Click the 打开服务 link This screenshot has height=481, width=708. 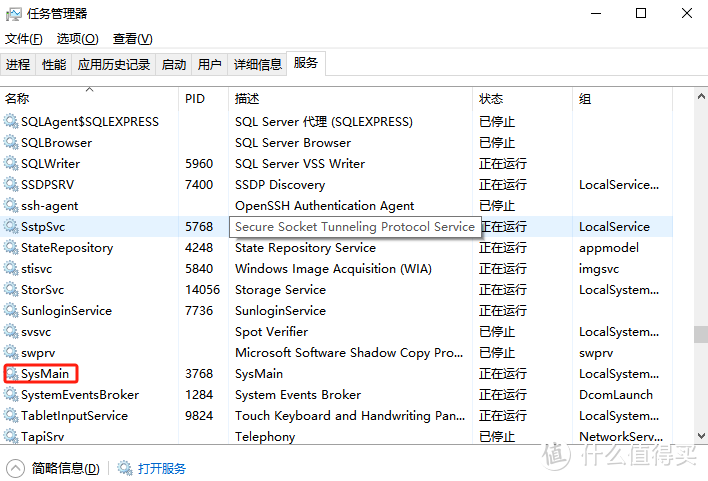tap(162, 468)
